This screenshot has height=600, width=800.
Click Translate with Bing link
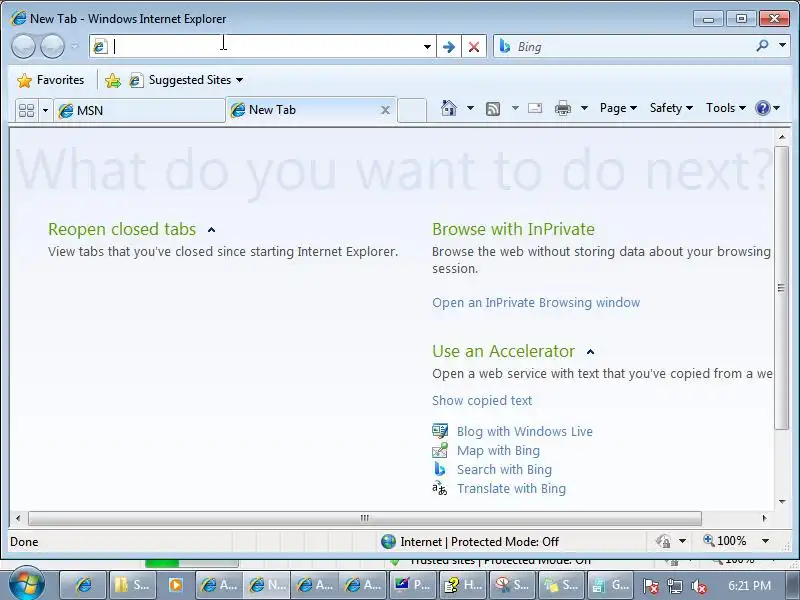(511, 488)
